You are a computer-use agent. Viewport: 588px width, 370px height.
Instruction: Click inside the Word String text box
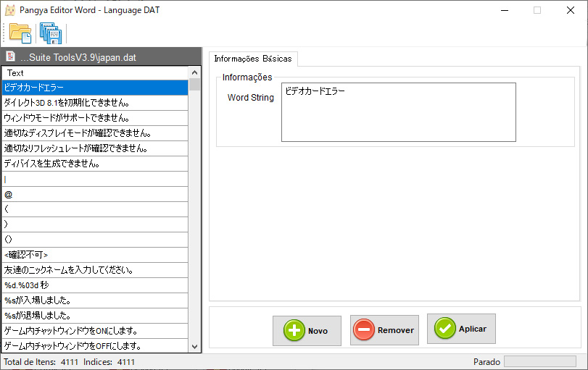[x=399, y=112]
